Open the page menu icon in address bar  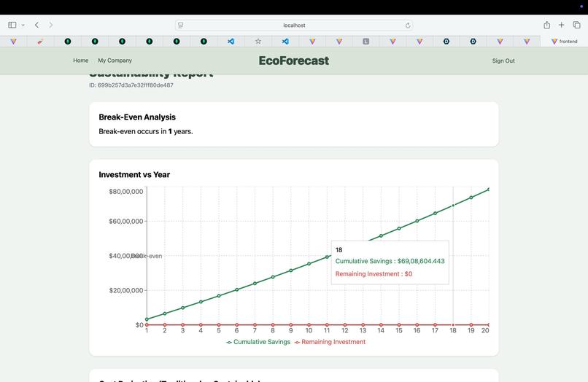180,26
